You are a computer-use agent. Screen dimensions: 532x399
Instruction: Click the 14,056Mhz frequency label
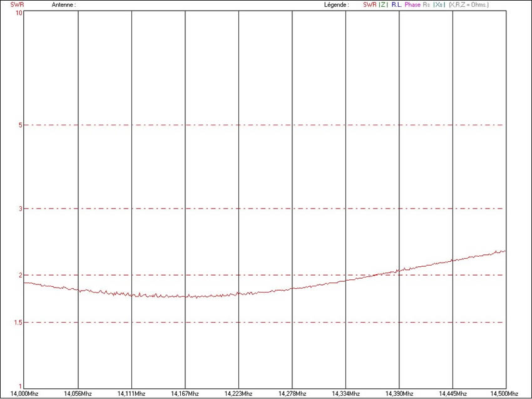coord(78,393)
